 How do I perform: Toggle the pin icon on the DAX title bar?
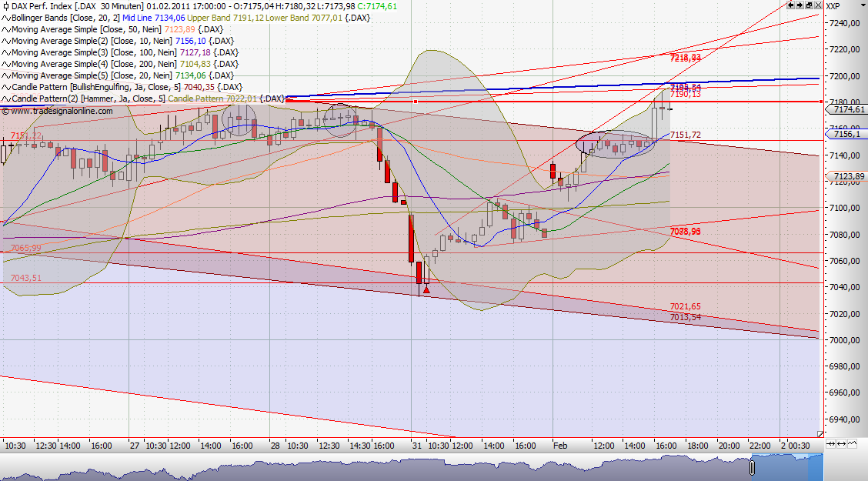[x=6, y=6]
